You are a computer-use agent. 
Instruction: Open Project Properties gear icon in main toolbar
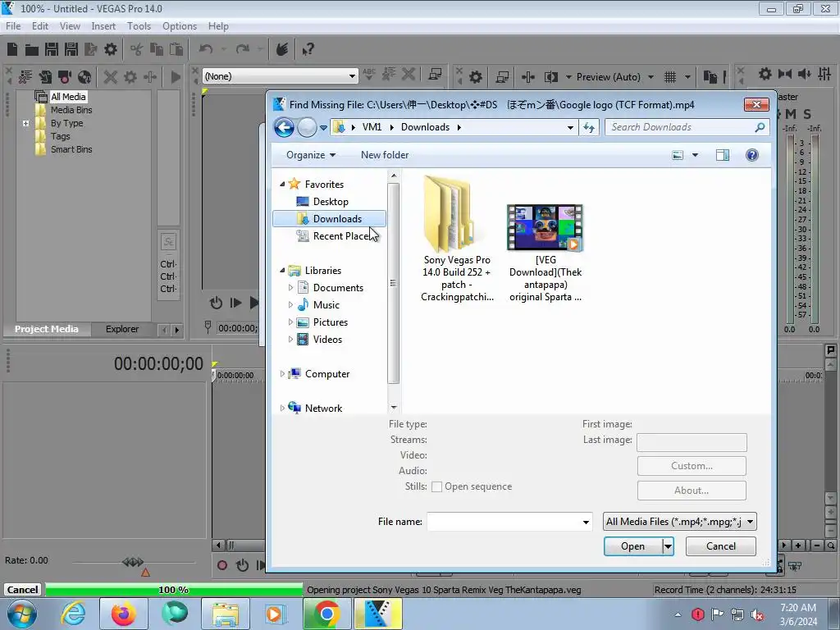pos(111,50)
